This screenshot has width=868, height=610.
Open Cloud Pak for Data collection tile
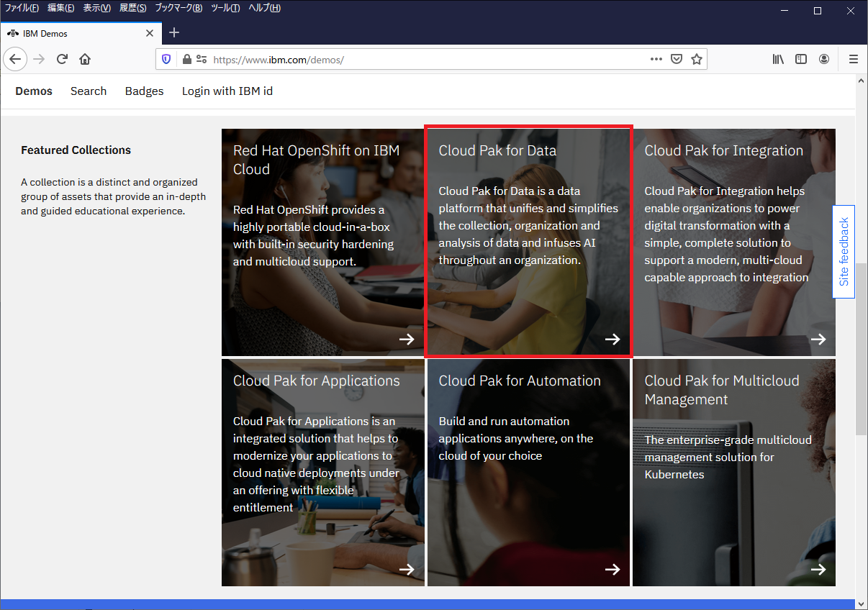pyautogui.click(x=528, y=242)
